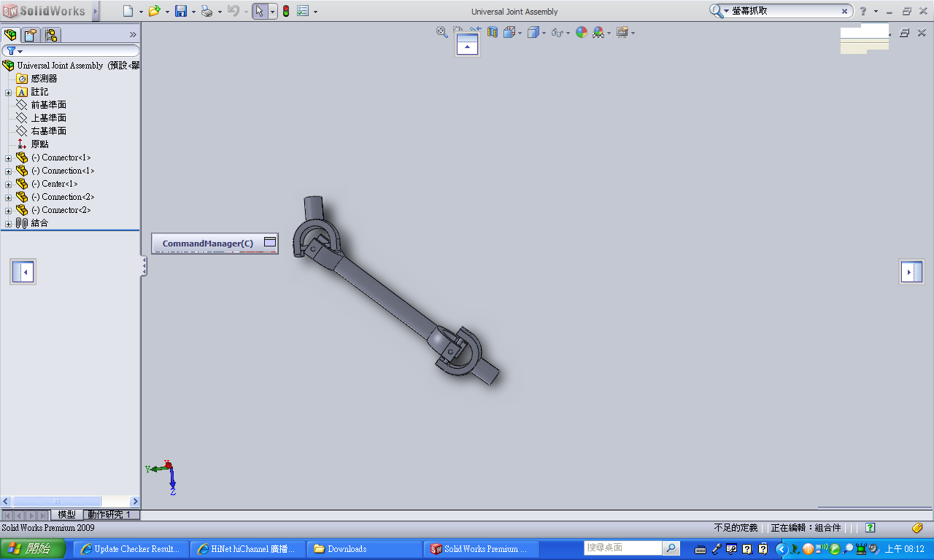Click the feature tree filter field

70,51
